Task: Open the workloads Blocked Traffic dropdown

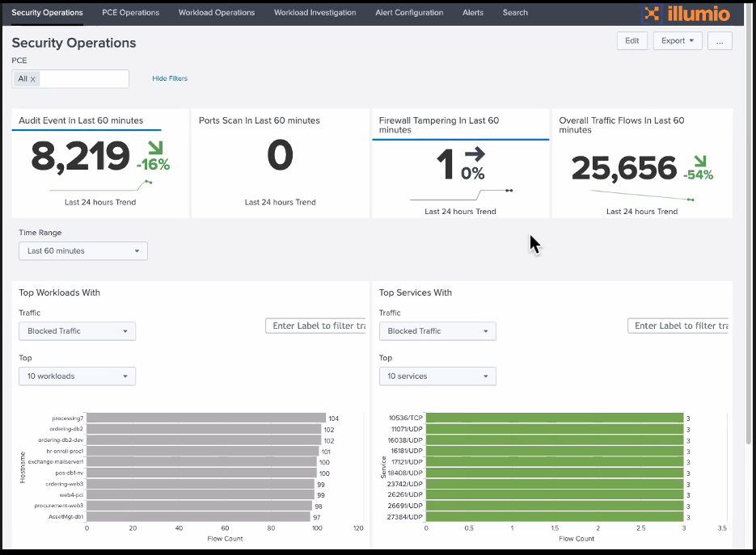Action: pos(78,331)
